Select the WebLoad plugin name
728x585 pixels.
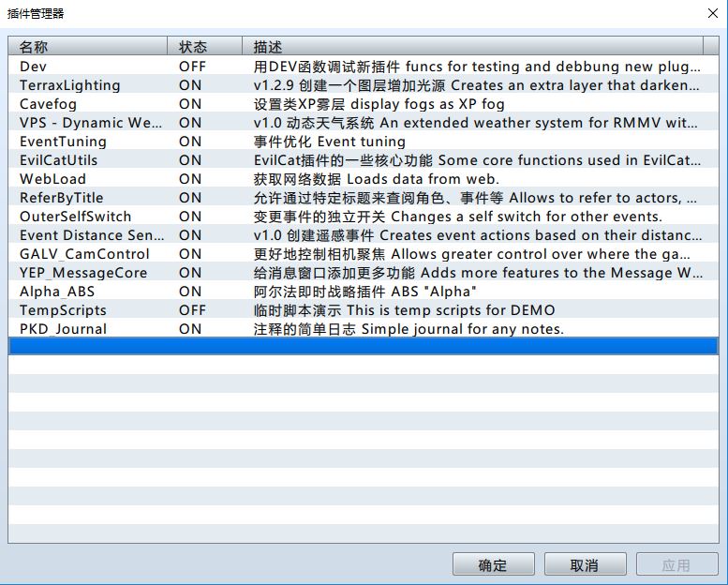[x=52, y=179]
